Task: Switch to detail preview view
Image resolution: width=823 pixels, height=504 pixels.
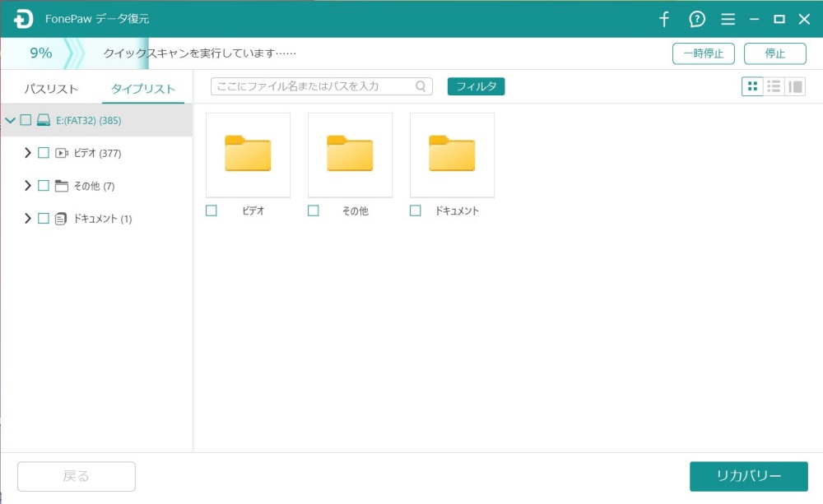Action: coord(795,86)
